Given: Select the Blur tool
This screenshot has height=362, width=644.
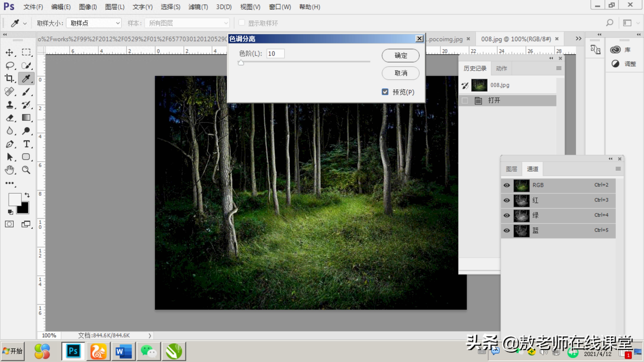Looking at the screenshot, I should pyautogui.click(x=10, y=131).
